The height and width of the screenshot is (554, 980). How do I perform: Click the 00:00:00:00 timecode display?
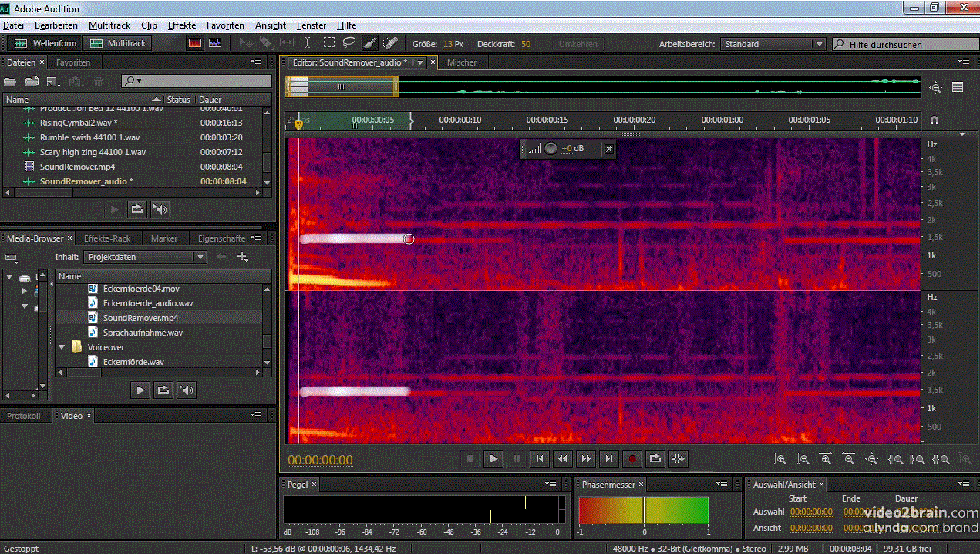pyautogui.click(x=320, y=461)
